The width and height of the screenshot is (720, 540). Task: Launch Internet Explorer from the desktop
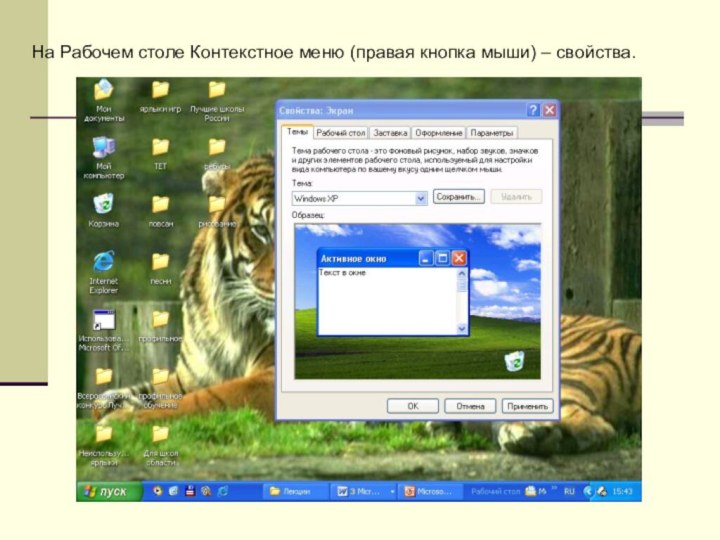[x=104, y=263]
